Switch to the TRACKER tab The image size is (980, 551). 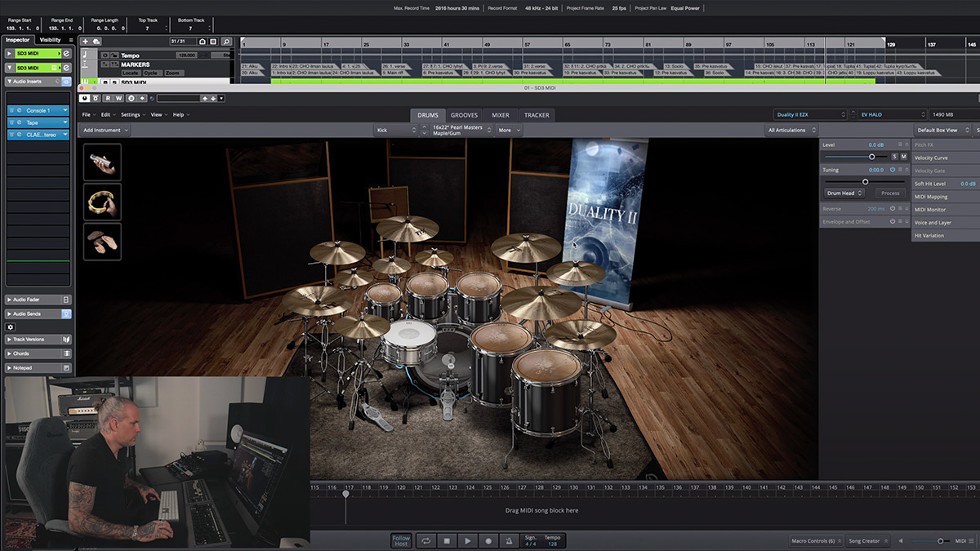coord(537,115)
